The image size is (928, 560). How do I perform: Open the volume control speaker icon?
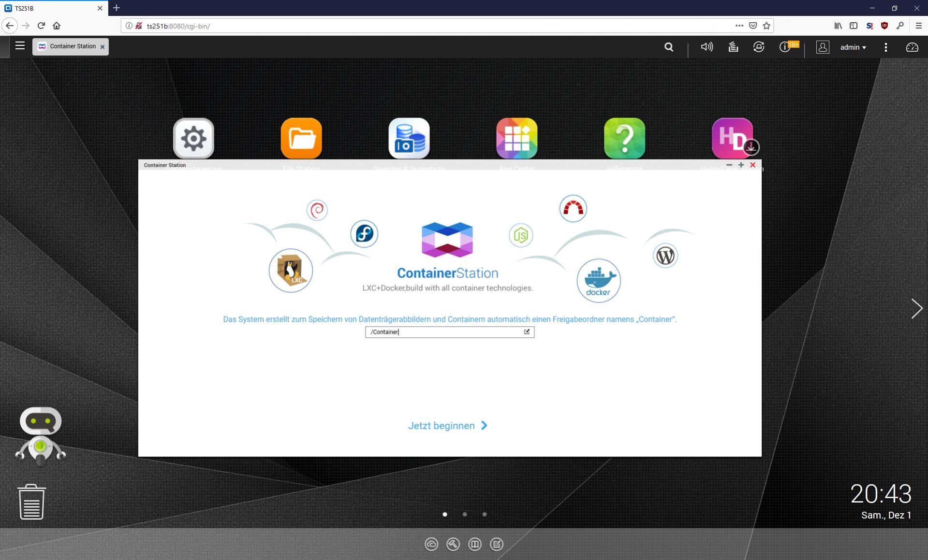(x=707, y=47)
